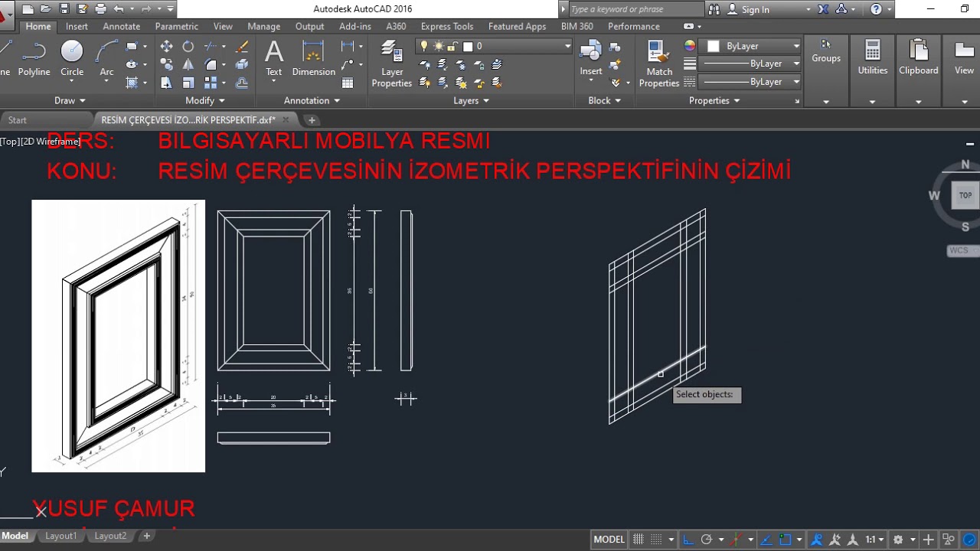
Task: Switch to Layout1 tab
Action: tap(60, 536)
